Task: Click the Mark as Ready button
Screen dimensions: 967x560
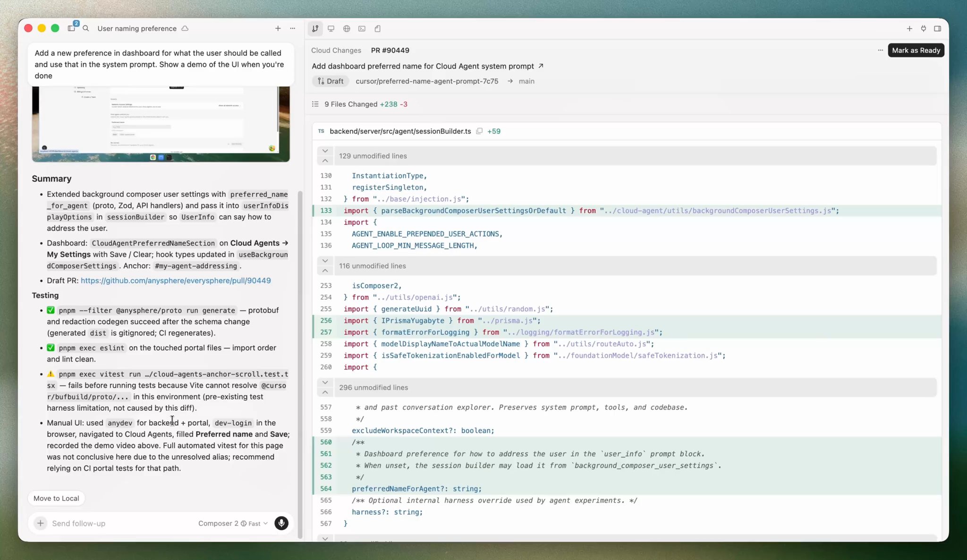Action: (x=916, y=50)
